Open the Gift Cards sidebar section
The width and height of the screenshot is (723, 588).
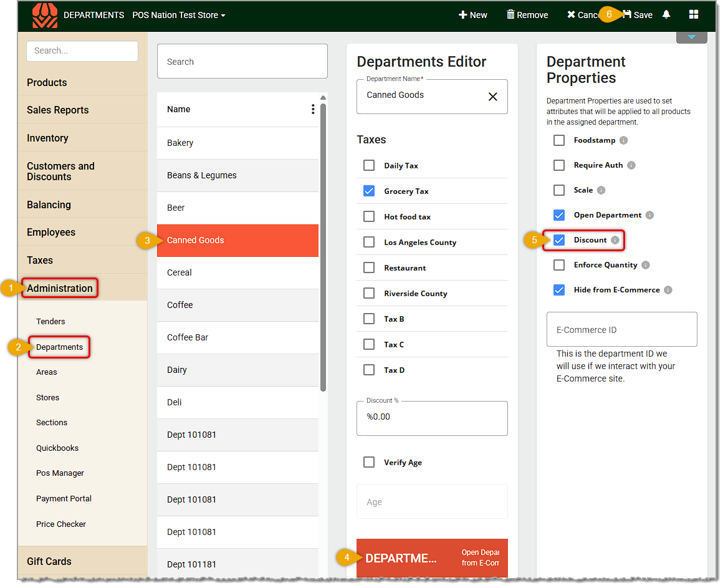[82, 561]
